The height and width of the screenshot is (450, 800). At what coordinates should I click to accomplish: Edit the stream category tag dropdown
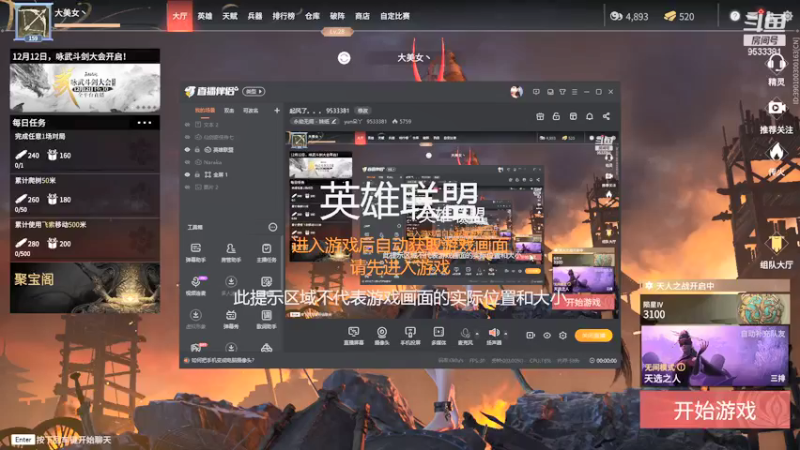314,121
